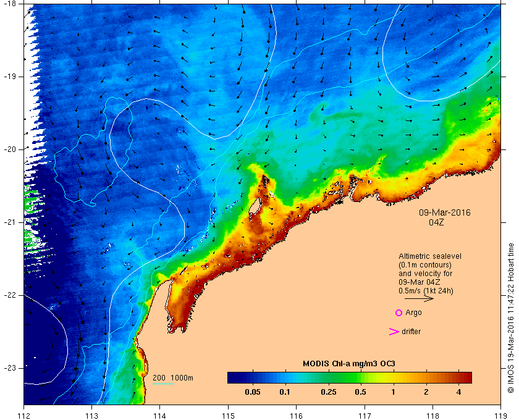The height and width of the screenshot is (420, 519).
Task: Click the cyan isobath legend line
Action: click(163, 384)
